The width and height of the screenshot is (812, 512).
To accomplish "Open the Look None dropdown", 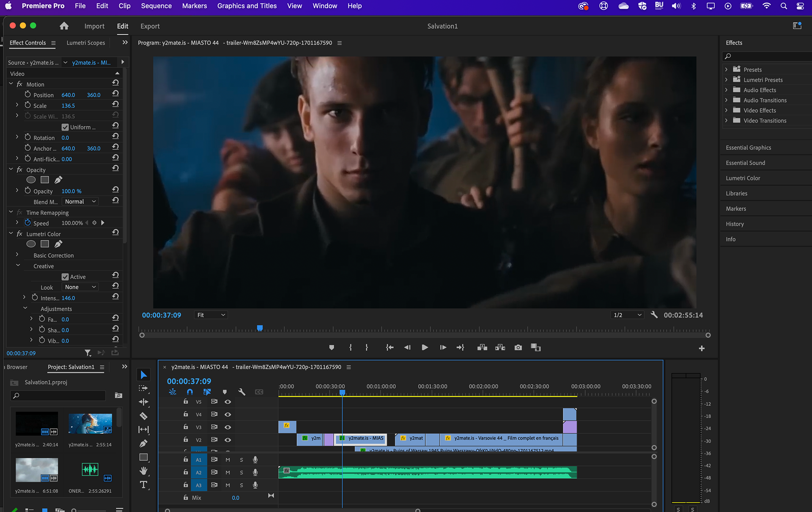I will [x=80, y=287].
